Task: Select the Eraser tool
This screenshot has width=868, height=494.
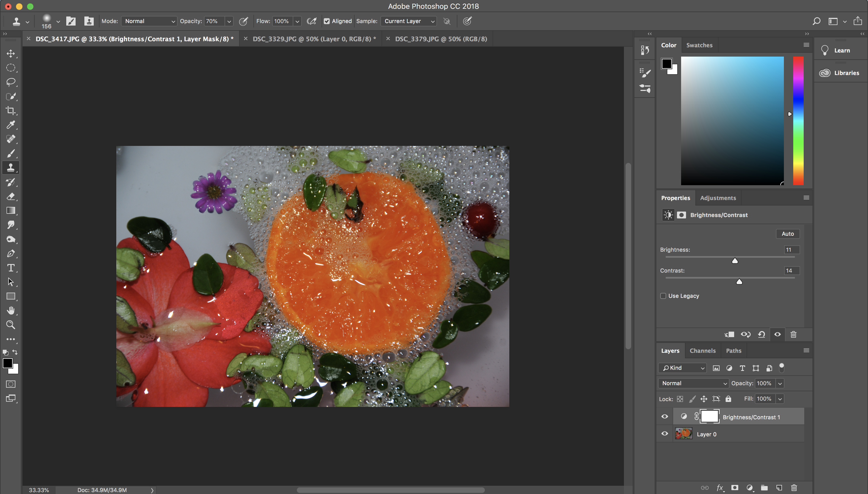Action: (11, 196)
